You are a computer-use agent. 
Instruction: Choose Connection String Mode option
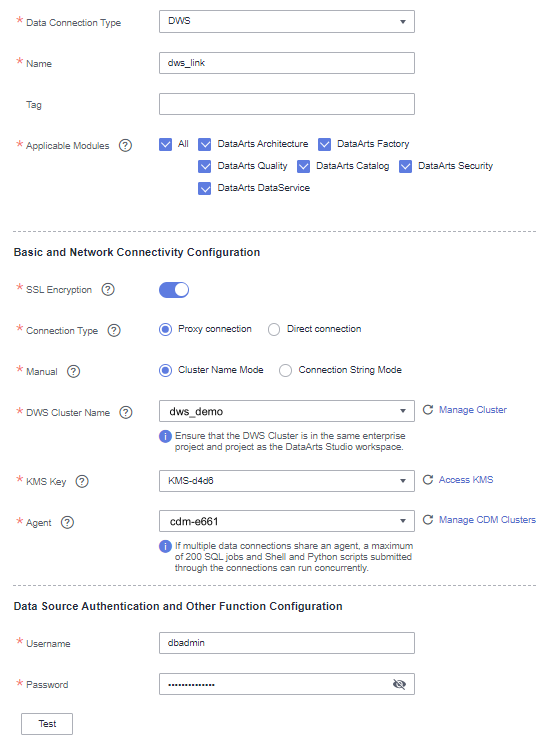coord(285,370)
